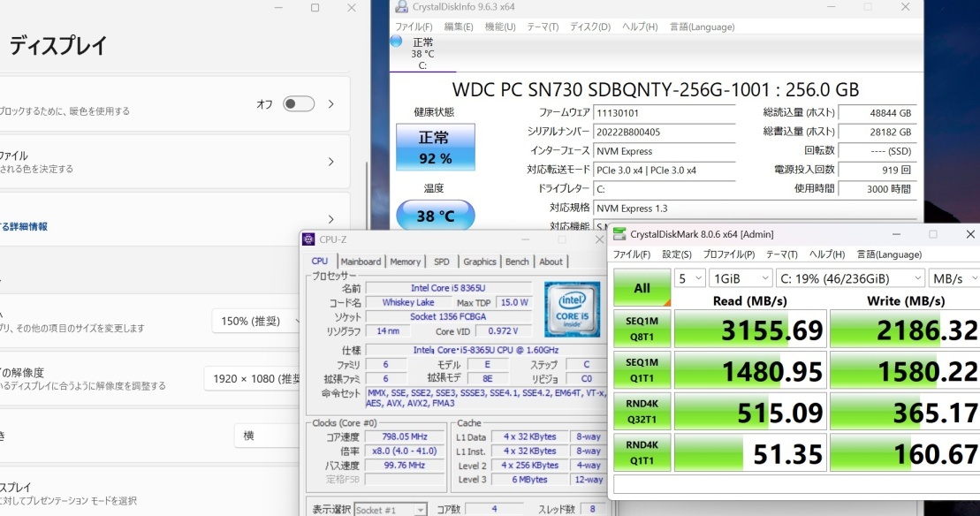Click the power on hours value 3000 時間
This screenshot has height=516, width=980.
click(877, 189)
